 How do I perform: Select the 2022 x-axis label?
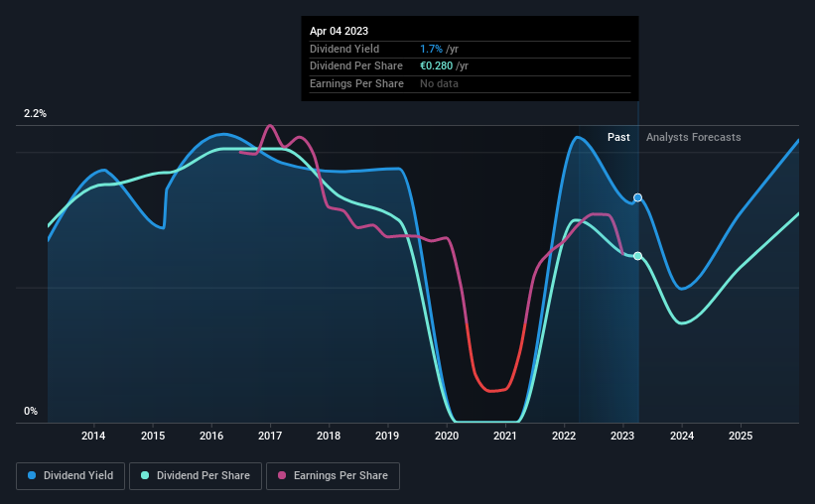click(x=564, y=436)
